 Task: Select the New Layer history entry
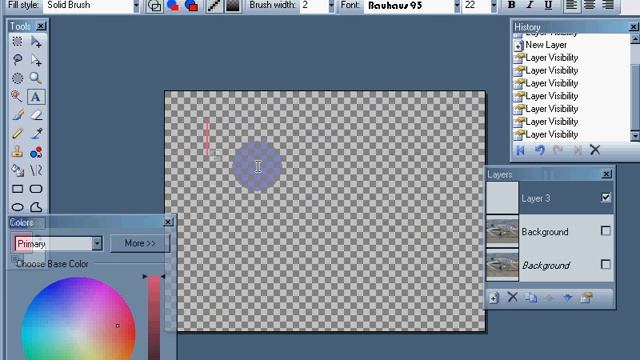[546, 45]
